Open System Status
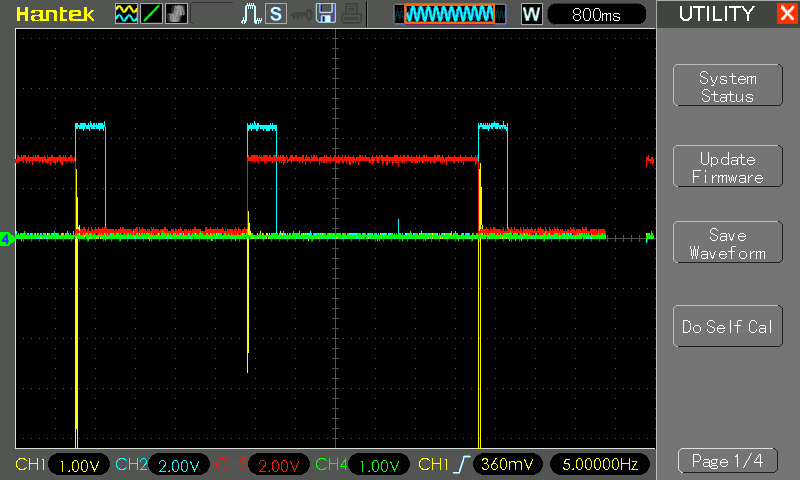Image resolution: width=800 pixels, height=480 pixels. point(727,87)
